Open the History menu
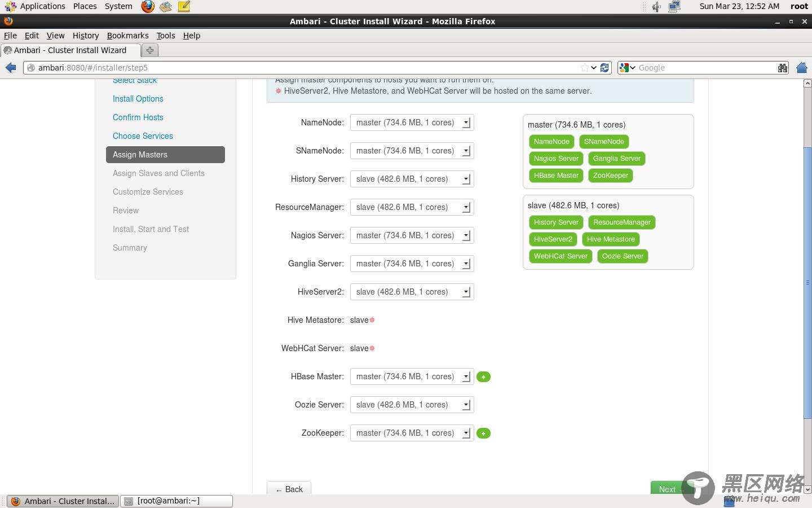The image size is (812, 508). (x=86, y=36)
